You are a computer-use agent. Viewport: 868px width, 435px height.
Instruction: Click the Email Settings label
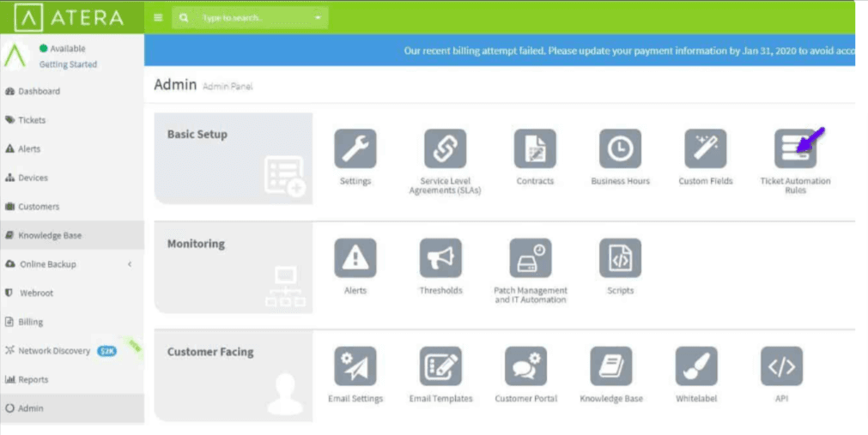(355, 398)
